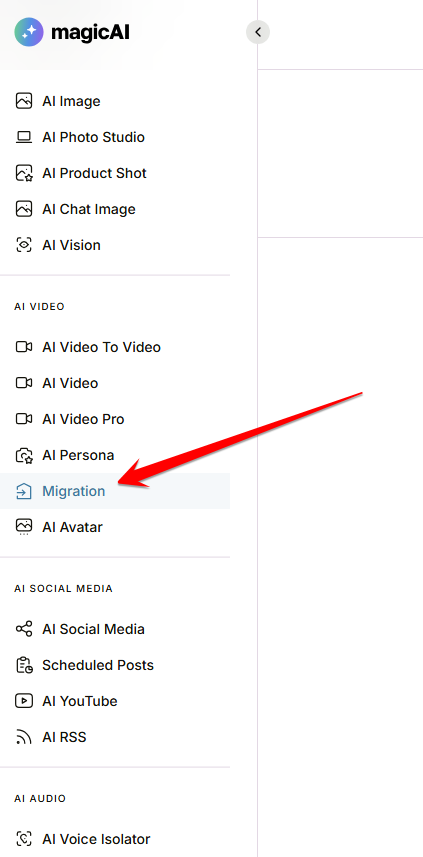Select AI Video Pro menu entry
Viewport: 423px width, 857px height.
(x=115, y=419)
